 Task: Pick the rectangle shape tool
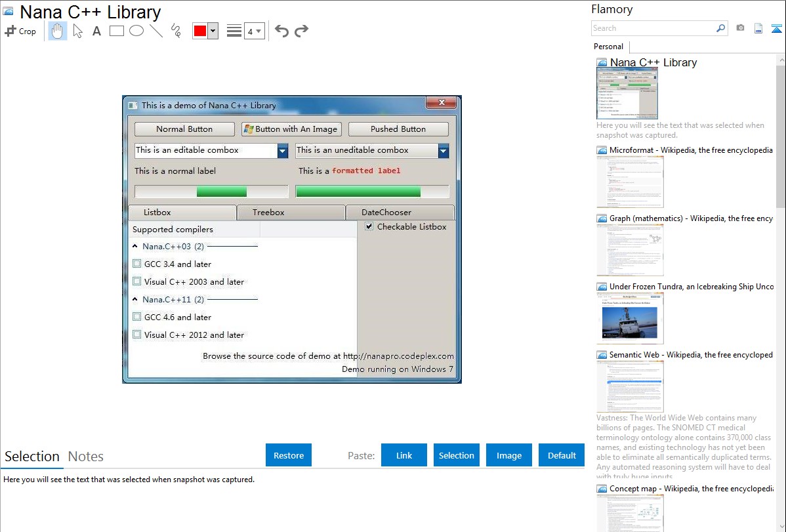116,31
